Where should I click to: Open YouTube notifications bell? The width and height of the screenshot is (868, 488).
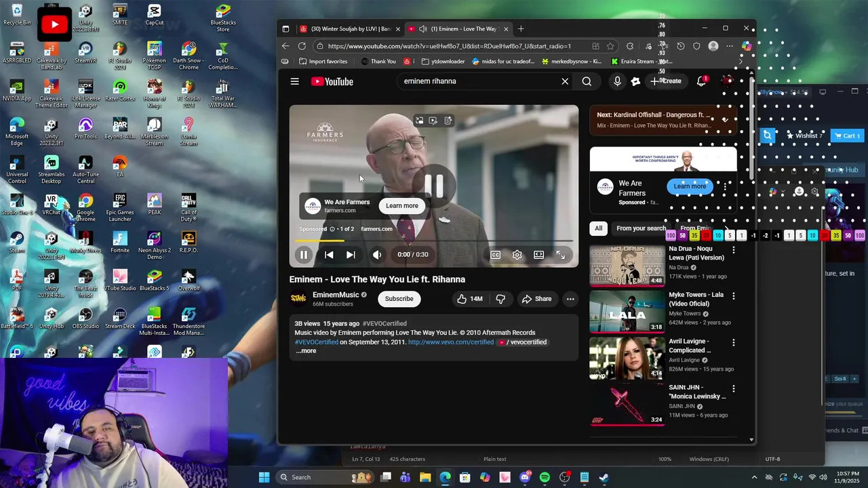point(702,81)
